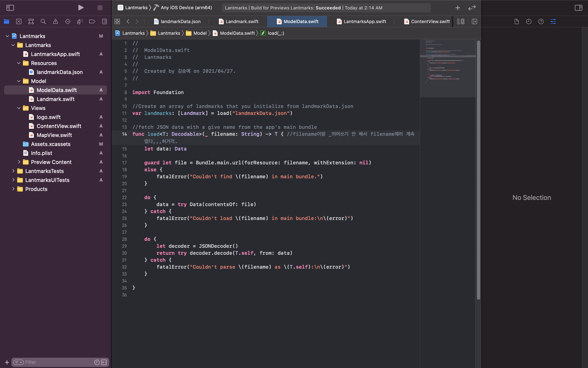Switch to the Landmark.swift tab
The height and width of the screenshot is (368, 588).
239,21
